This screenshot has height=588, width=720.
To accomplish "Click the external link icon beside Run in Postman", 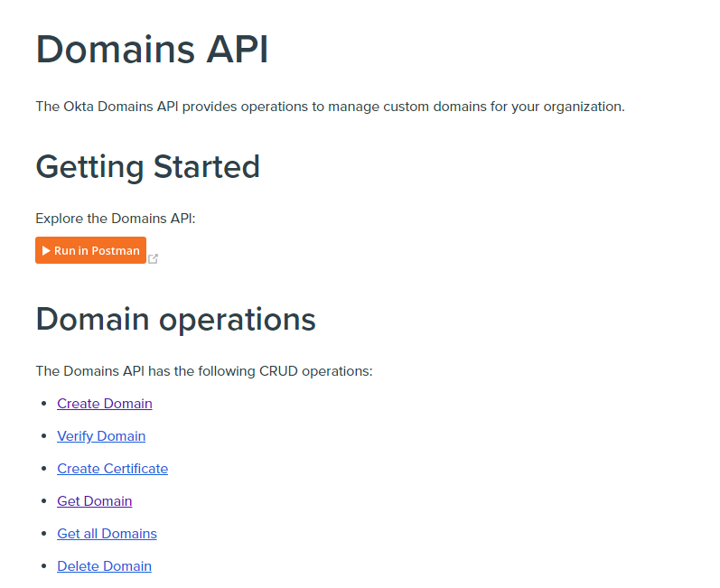I will 154,258.
